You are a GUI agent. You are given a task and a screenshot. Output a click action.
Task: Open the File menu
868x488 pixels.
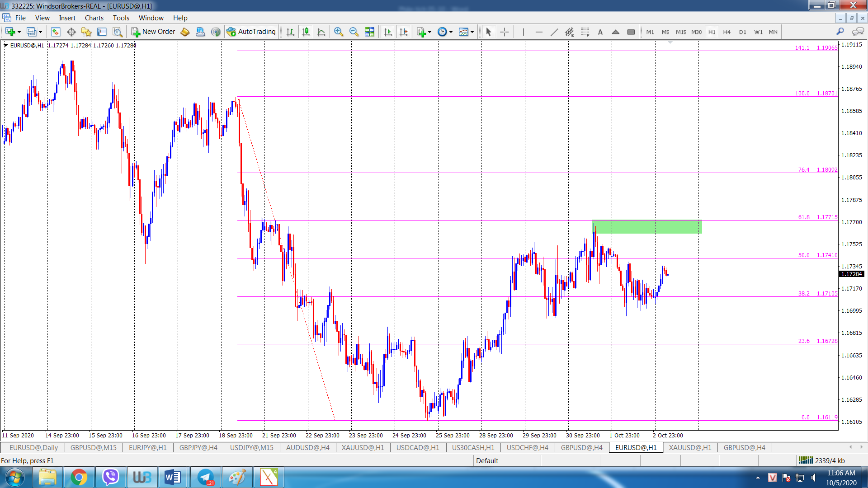pyautogui.click(x=20, y=18)
